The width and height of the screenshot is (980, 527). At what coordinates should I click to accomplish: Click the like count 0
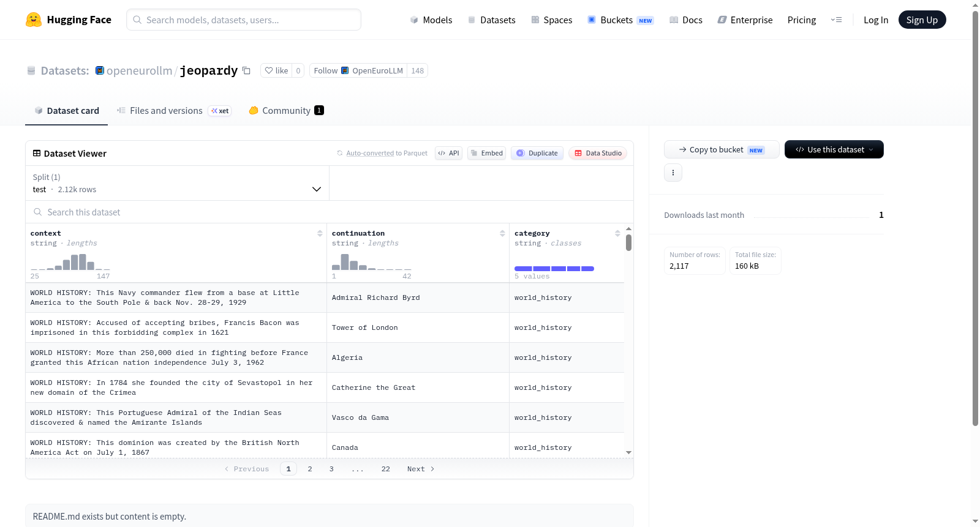point(298,70)
